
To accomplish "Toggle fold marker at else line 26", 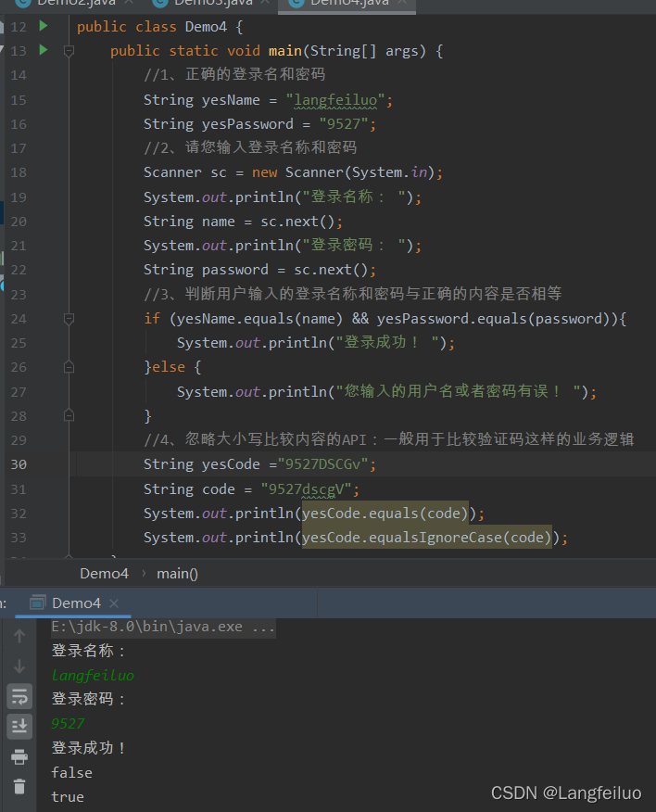I will click(69, 367).
